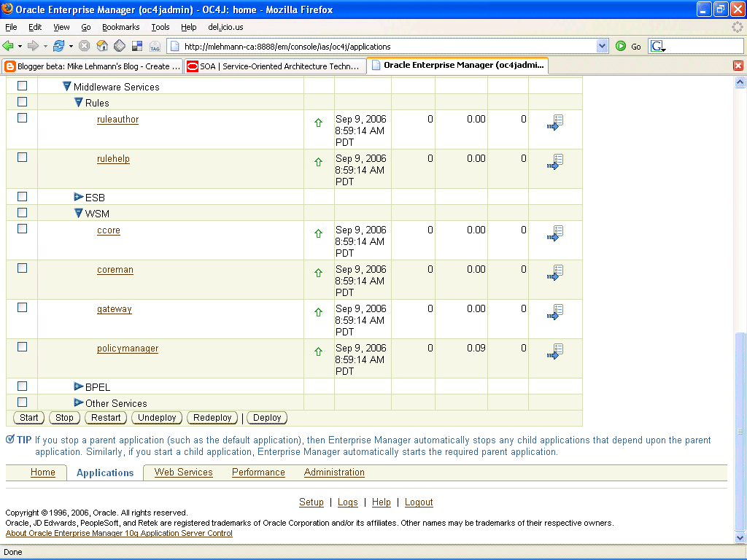Click the Undeploy button
Image resolution: width=747 pixels, height=560 pixels.
157,418
